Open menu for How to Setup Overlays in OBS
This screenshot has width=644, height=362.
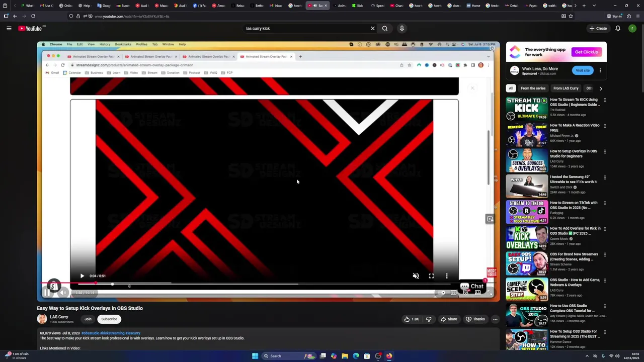pos(605,151)
